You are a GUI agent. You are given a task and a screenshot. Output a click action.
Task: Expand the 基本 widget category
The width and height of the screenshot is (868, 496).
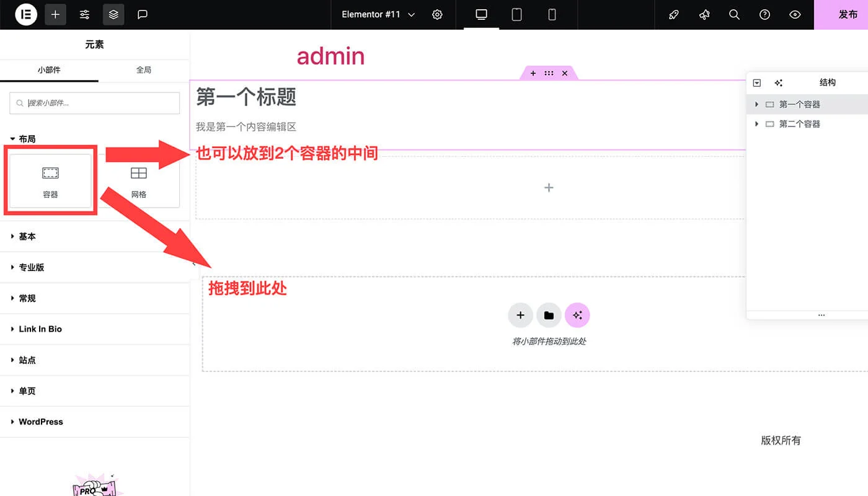(27, 236)
